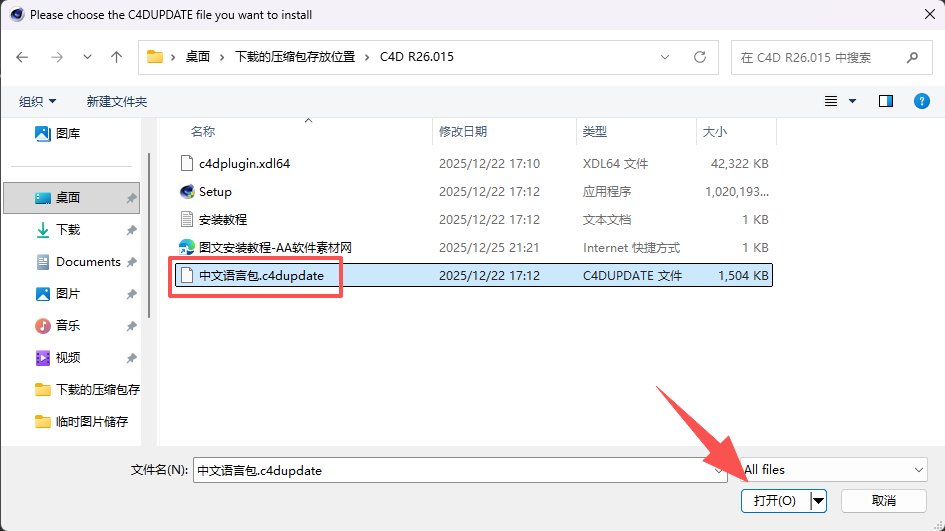The image size is (945, 531).
Task: Click the navigation pane scrollbar
Action: click(x=149, y=235)
